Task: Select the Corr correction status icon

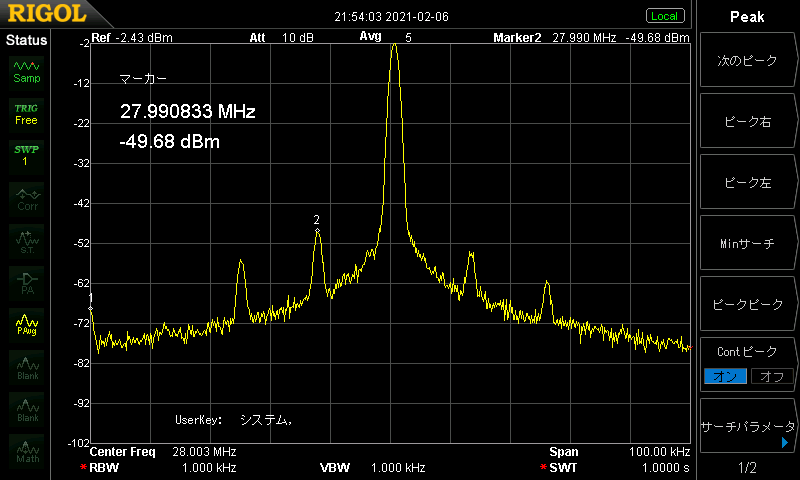Action: pyautogui.click(x=27, y=199)
